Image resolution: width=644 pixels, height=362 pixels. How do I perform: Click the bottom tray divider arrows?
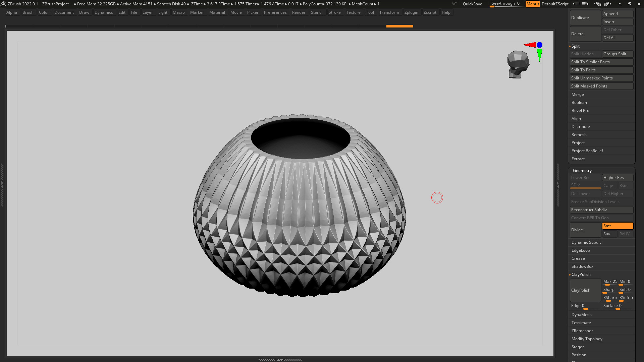(x=280, y=360)
